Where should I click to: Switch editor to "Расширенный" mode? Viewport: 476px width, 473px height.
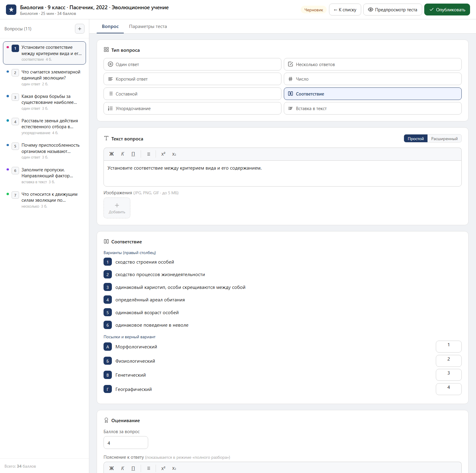click(x=444, y=139)
